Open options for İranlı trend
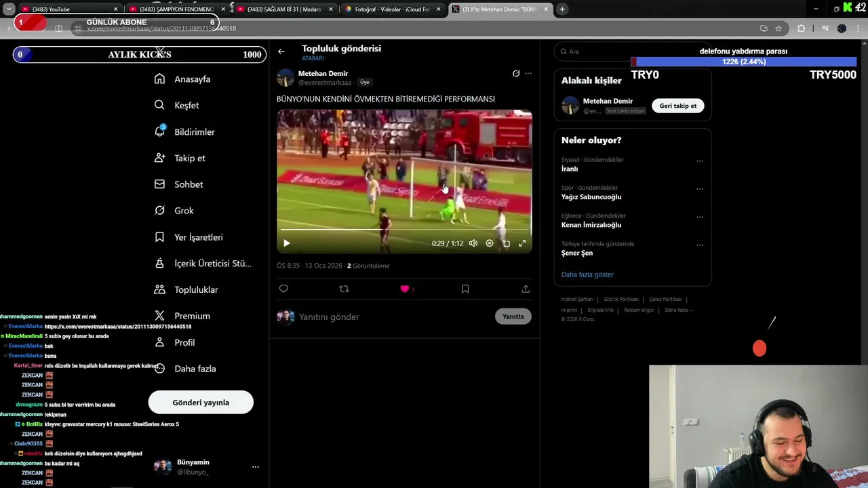This screenshot has height=488, width=868. pyautogui.click(x=700, y=161)
